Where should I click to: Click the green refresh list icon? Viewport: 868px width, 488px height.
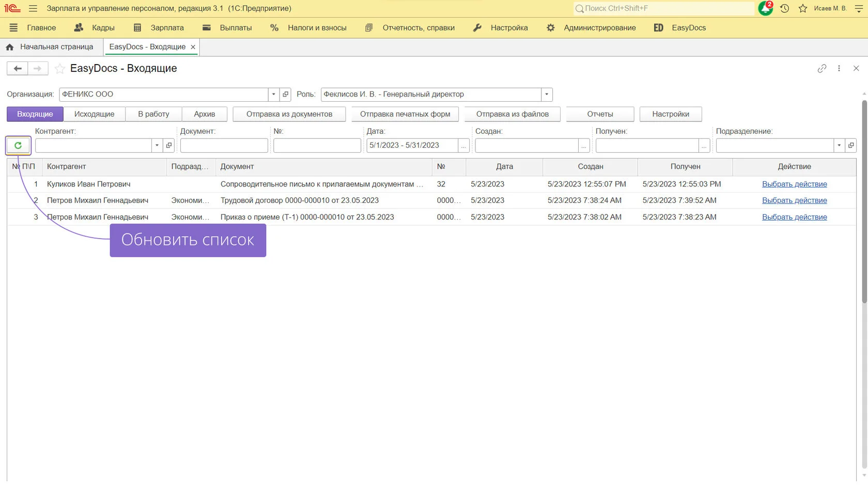pos(18,146)
